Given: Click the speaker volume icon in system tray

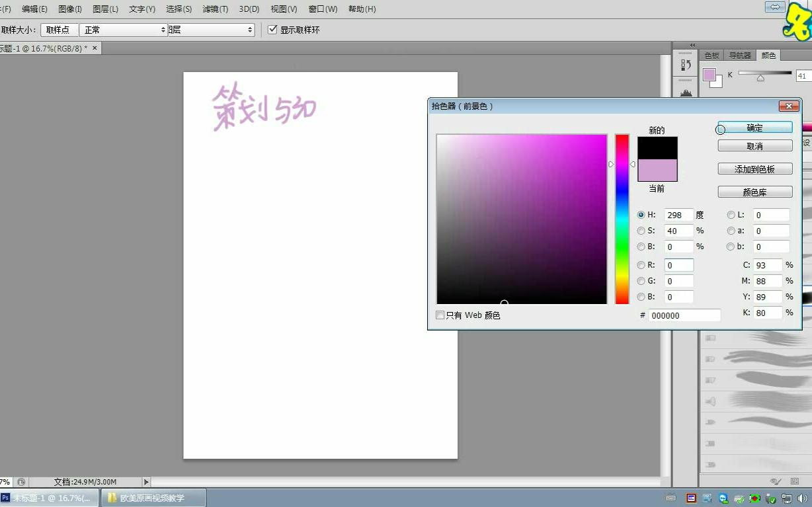Looking at the screenshot, I should point(802,499).
